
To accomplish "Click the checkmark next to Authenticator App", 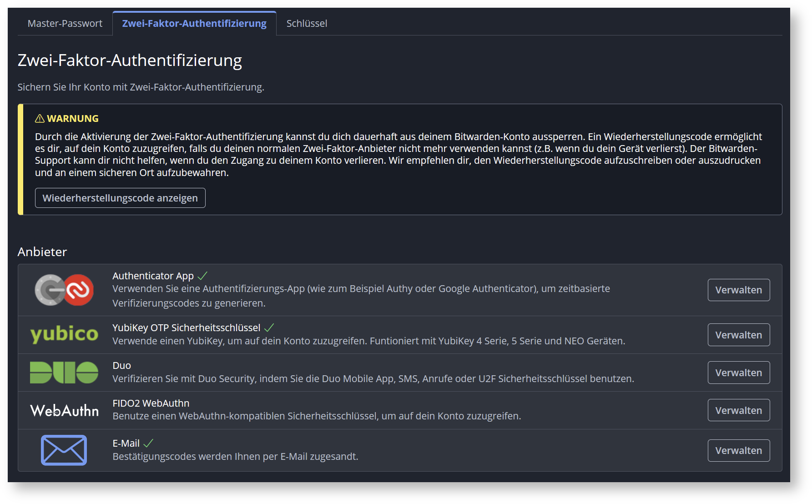I will pos(202,276).
